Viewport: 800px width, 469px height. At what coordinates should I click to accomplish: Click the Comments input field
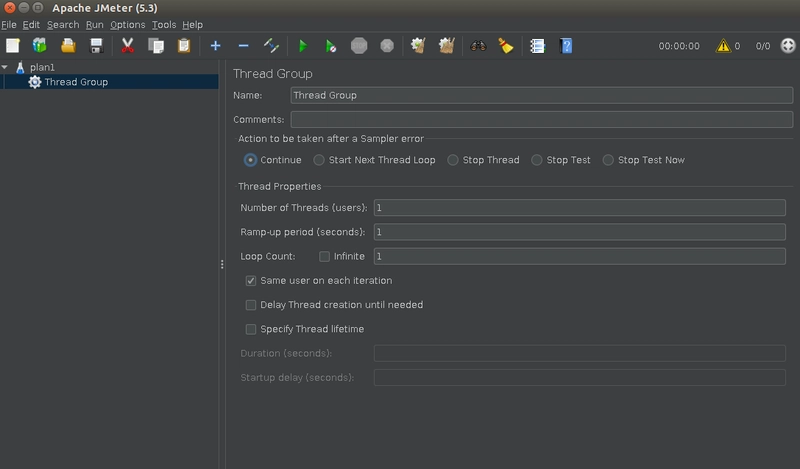(541, 119)
